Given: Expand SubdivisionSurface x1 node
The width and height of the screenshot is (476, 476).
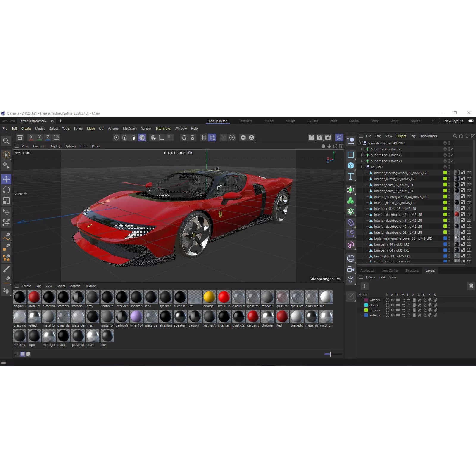Looking at the screenshot, I should click(363, 161).
